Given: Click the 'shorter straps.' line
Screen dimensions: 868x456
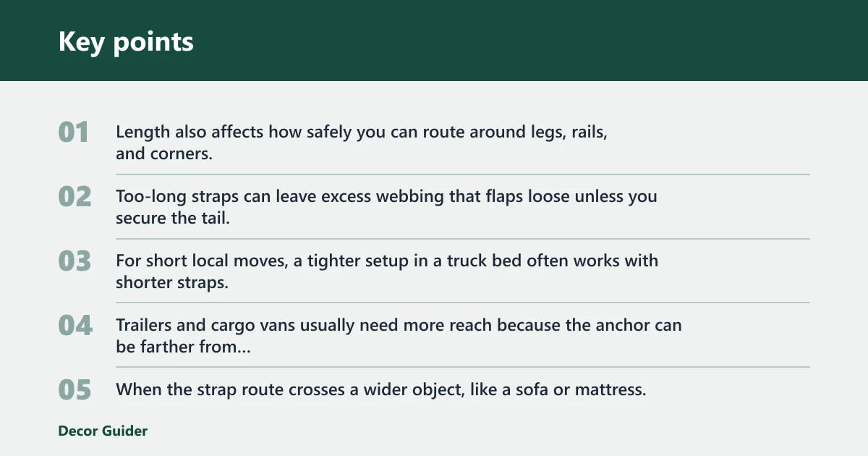Looking at the screenshot, I should [x=172, y=282].
